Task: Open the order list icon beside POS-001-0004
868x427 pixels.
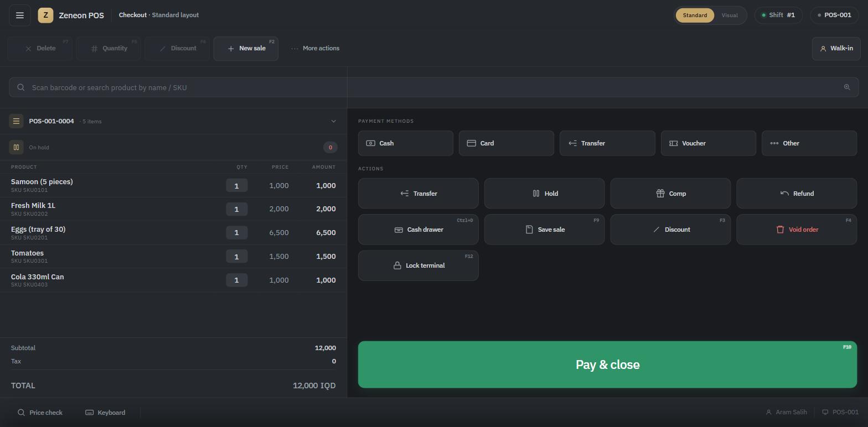Action: click(x=16, y=121)
